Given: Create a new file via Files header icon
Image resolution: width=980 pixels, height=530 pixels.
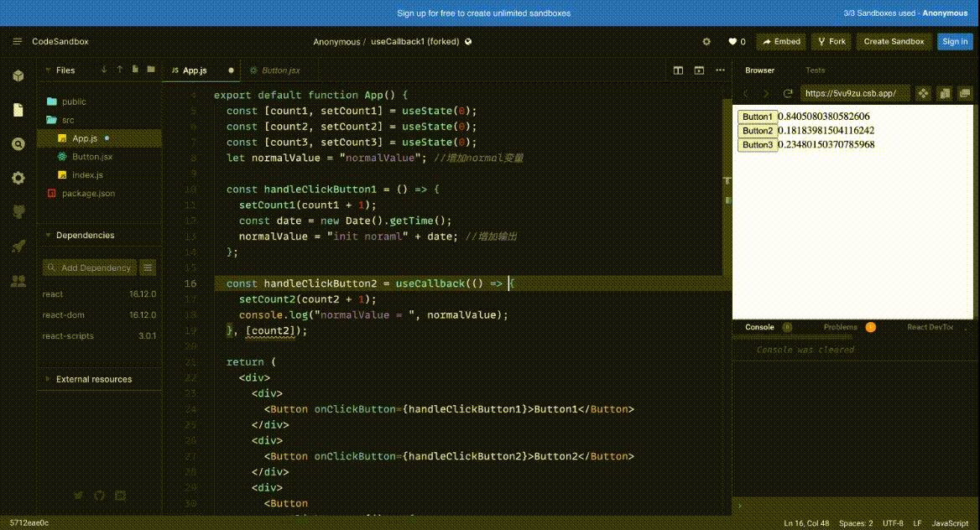Looking at the screenshot, I should pyautogui.click(x=135, y=70).
